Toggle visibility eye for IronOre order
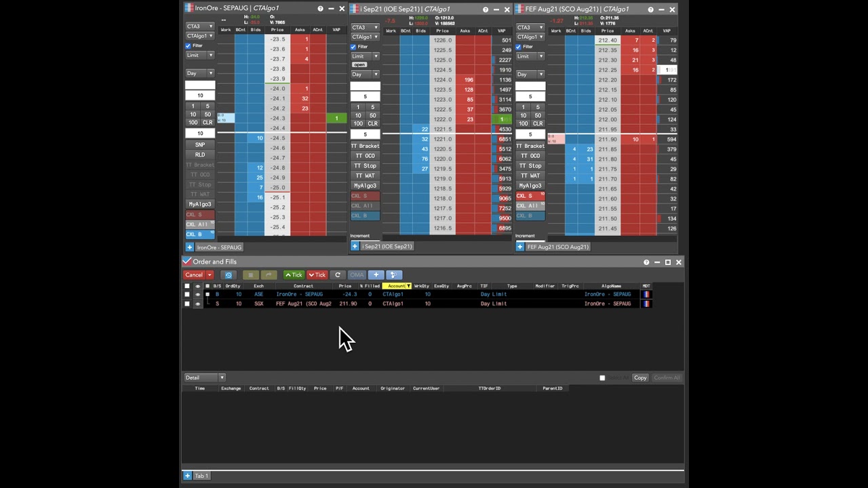This screenshot has width=868, height=488. (x=197, y=294)
